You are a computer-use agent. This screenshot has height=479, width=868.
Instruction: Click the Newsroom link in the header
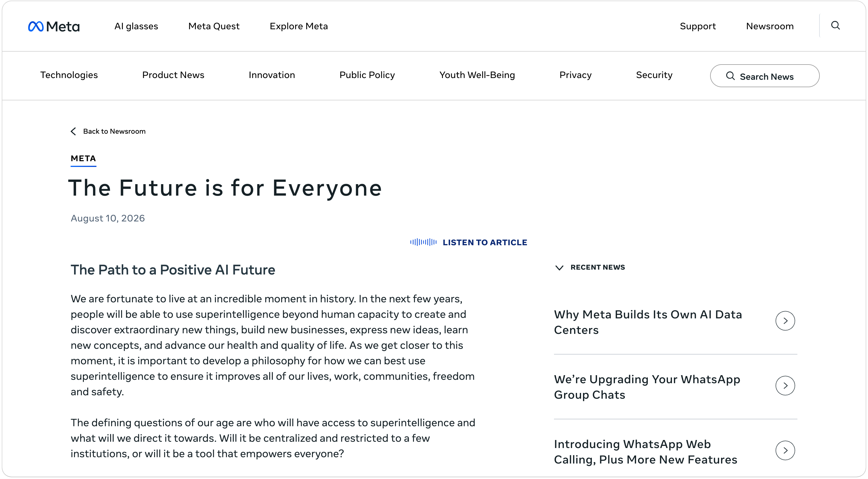click(x=770, y=26)
